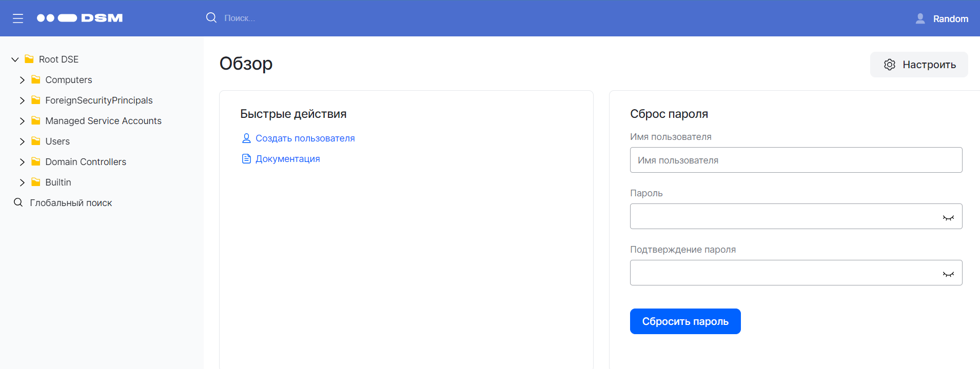Viewport: 980px width, 369px height.
Task: Click the Имя пользователя input field
Action: pos(795,160)
